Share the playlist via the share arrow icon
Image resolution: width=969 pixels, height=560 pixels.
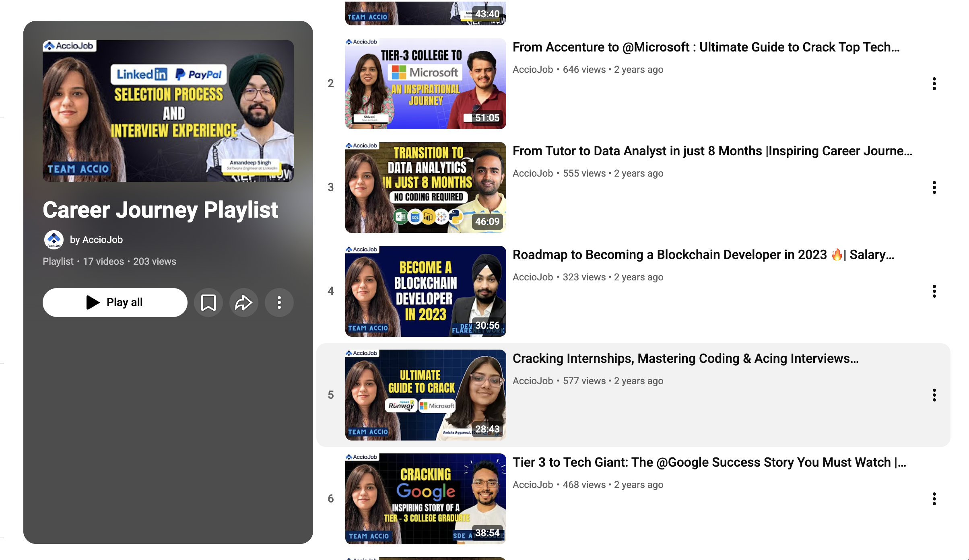click(x=243, y=302)
